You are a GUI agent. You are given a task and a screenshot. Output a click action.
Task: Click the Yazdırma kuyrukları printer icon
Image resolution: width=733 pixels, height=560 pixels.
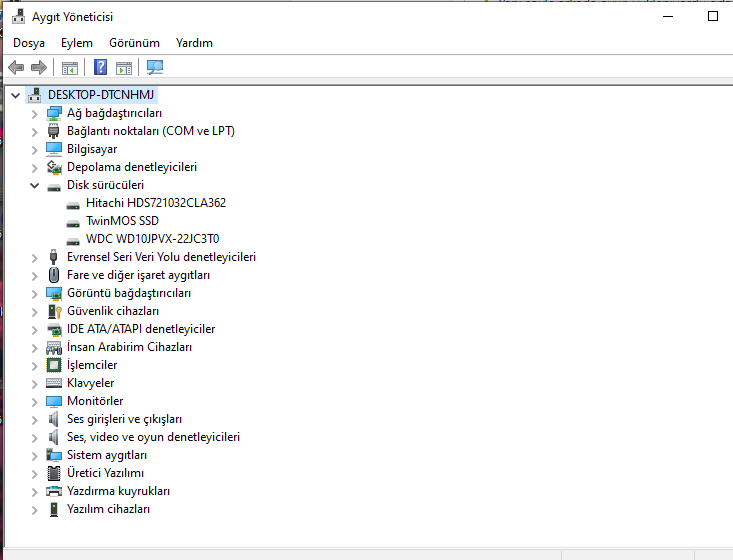pyautogui.click(x=54, y=491)
